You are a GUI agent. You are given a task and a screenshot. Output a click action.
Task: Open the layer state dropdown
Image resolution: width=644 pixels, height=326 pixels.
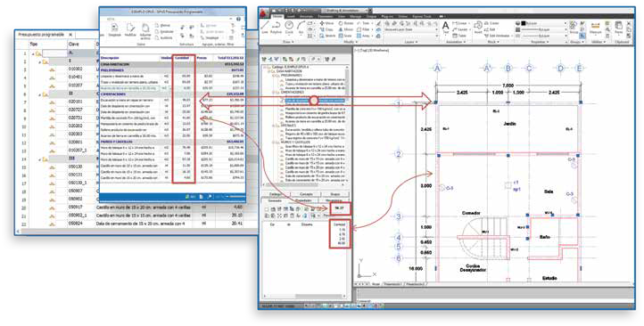[x=411, y=29]
